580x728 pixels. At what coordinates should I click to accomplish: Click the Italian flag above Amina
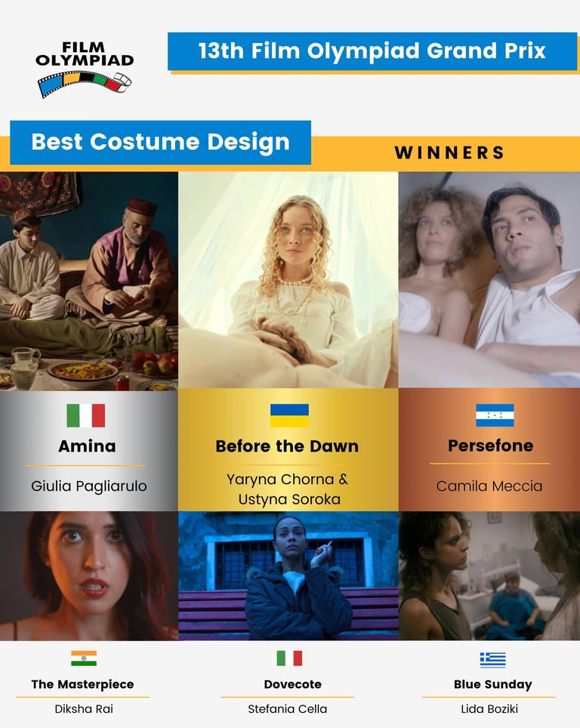[86, 415]
